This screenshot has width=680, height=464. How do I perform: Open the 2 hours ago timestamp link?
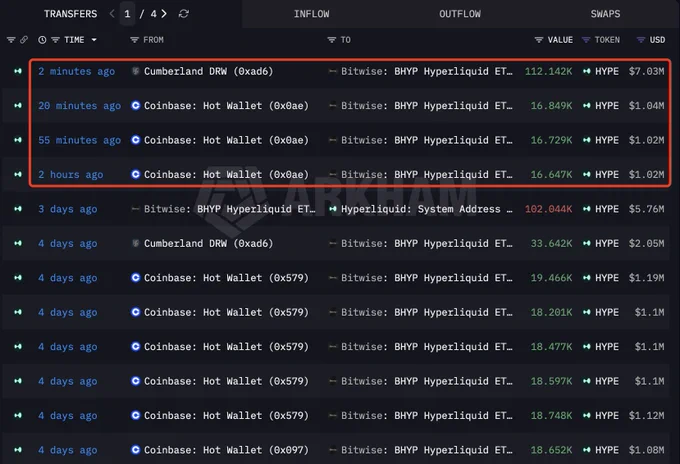(71, 174)
